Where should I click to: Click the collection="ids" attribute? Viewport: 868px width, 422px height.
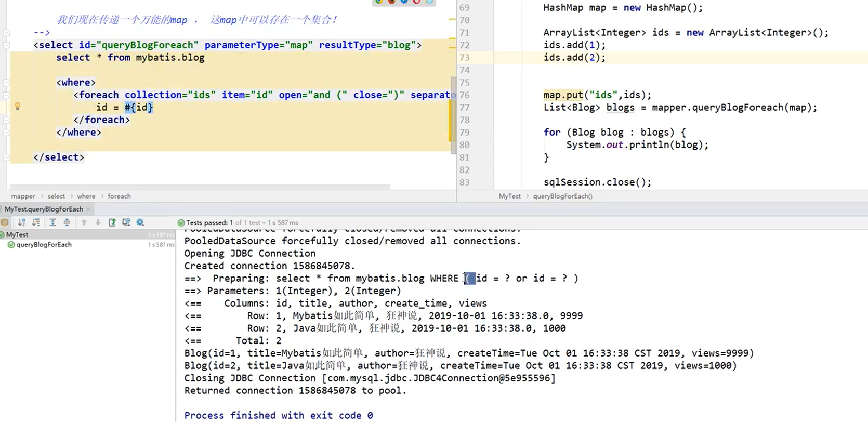tap(170, 95)
